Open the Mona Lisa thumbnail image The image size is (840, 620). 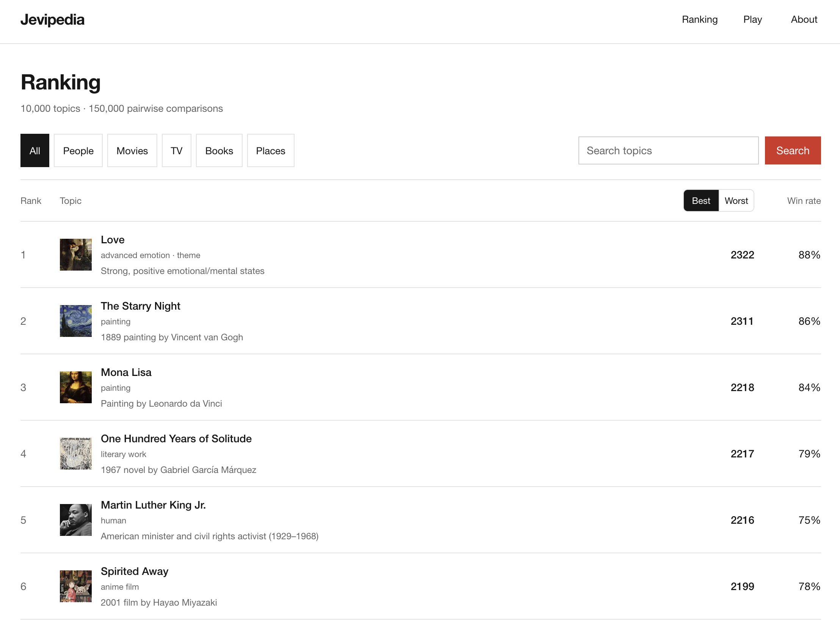click(x=76, y=387)
